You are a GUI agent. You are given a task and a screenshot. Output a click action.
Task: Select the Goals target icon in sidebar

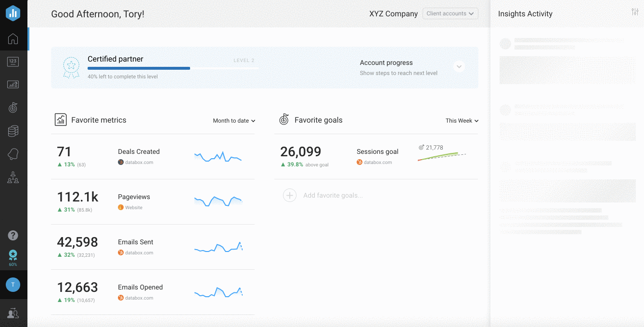click(x=13, y=107)
